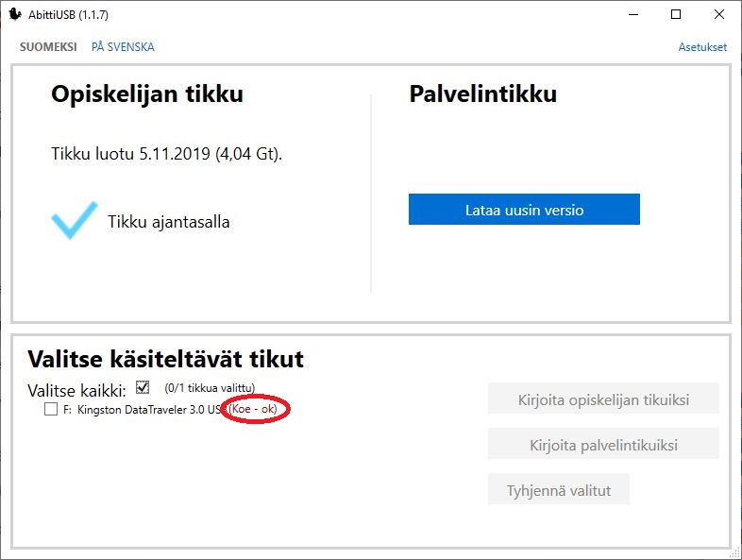Click the circled Koe - ok status

256,410
